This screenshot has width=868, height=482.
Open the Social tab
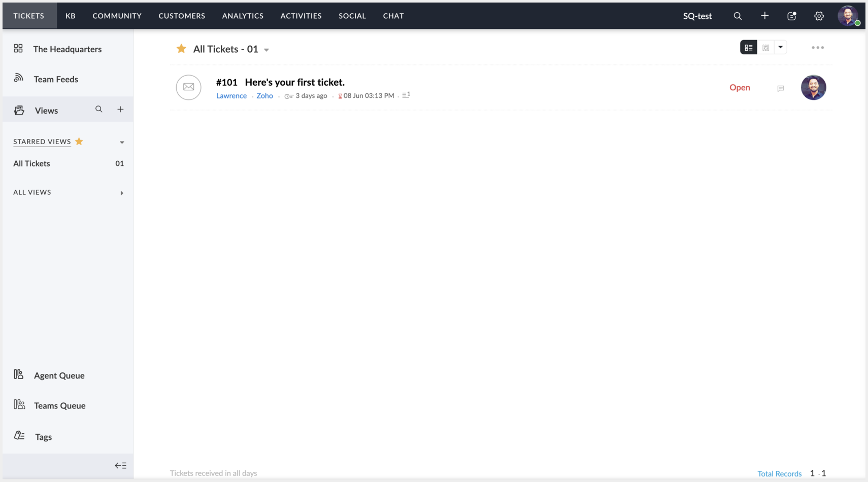coord(352,16)
